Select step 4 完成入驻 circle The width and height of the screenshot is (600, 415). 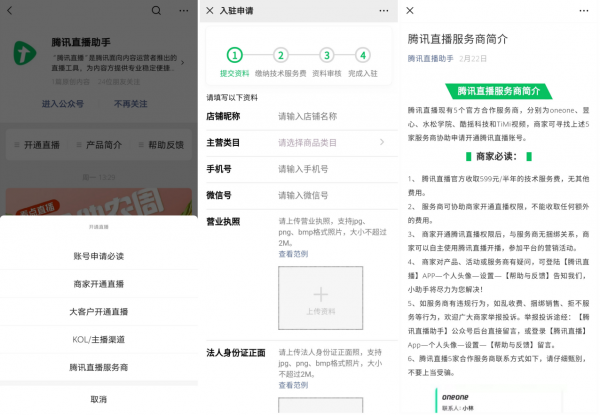click(x=363, y=55)
